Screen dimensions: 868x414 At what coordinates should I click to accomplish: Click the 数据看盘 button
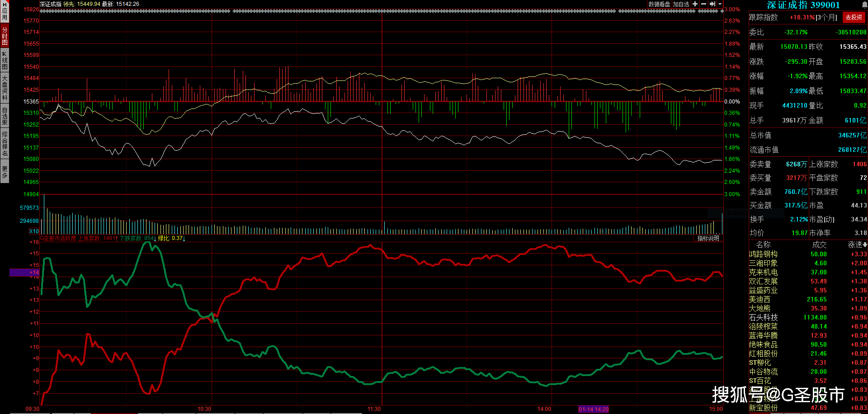659,4
